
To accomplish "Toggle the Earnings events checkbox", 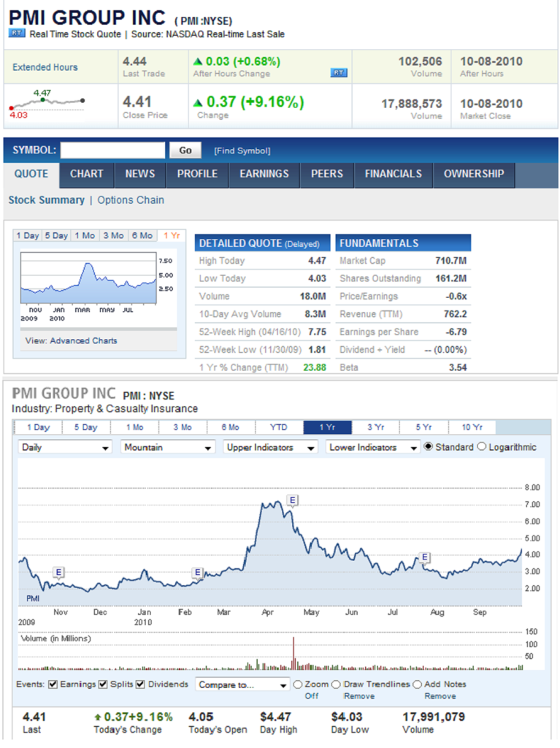I will [53, 684].
